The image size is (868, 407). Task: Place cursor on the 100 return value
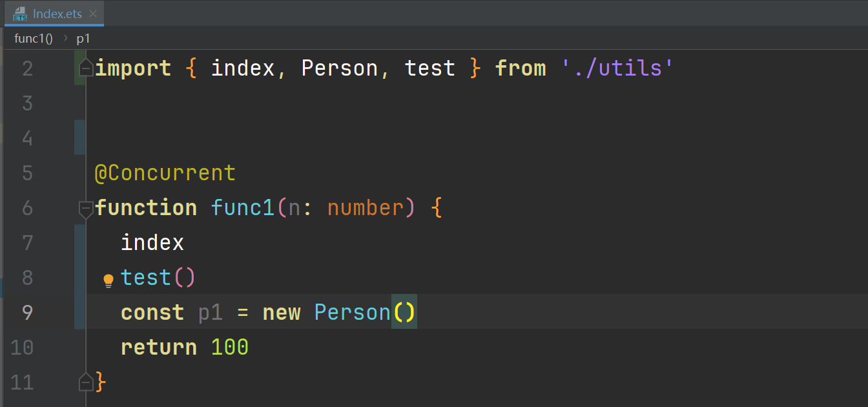229,348
